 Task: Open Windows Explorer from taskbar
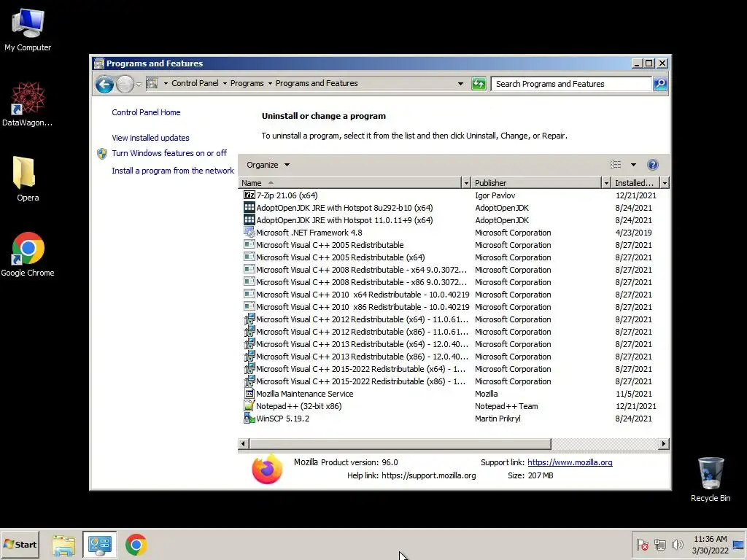click(x=63, y=545)
